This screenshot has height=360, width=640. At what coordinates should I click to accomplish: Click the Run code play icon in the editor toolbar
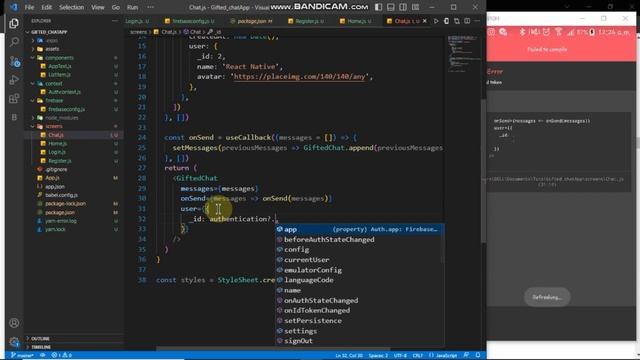(436, 21)
